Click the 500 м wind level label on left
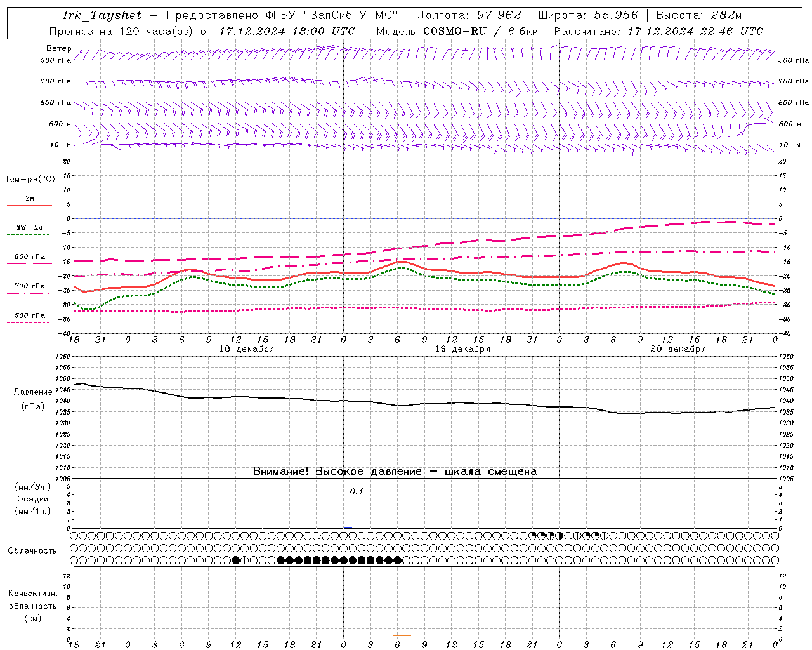Image resolution: width=812 pixels, height=650 pixels. (60, 124)
